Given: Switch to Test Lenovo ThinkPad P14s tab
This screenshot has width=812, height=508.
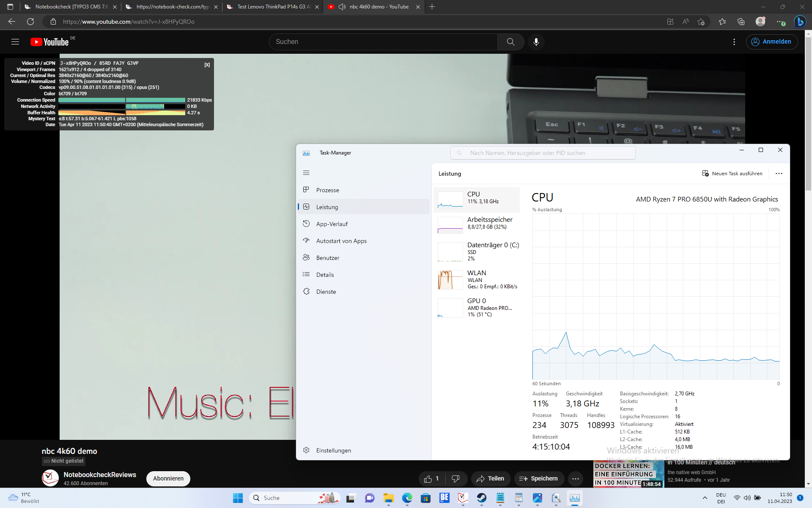Looking at the screenshot, I should (272, 7).
